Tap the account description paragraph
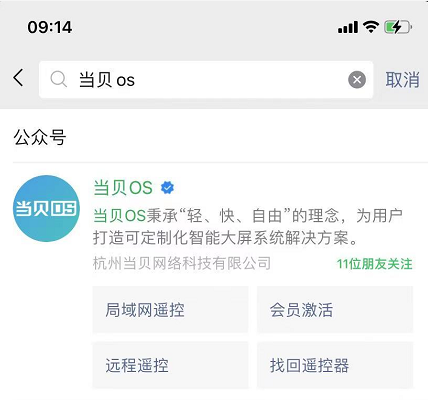Viewport: 428px width, 400px height. click(x=248, y=227)
